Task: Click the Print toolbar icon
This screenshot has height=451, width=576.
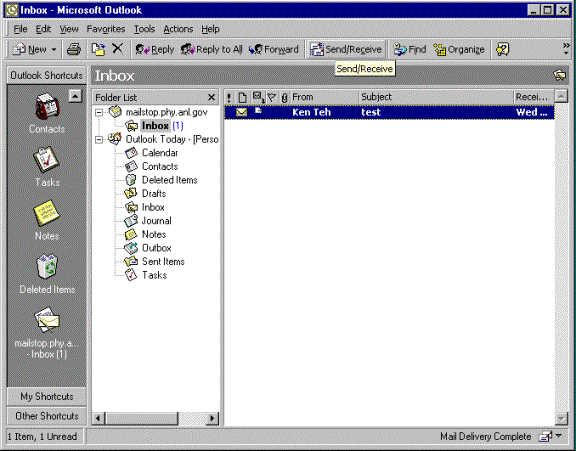Action: [x=74, y=49]
